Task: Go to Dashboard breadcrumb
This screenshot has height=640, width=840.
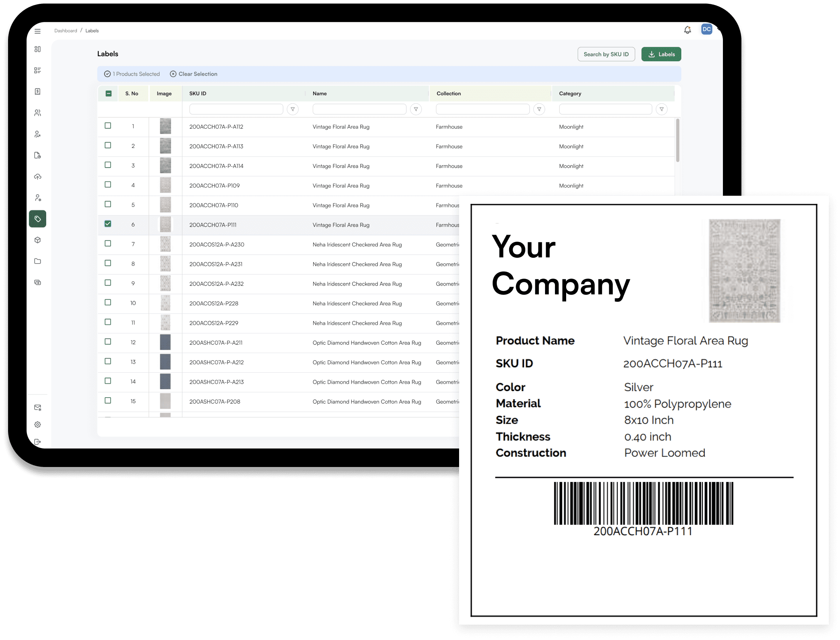Action: pyautogui.click(x=65, y=31)
